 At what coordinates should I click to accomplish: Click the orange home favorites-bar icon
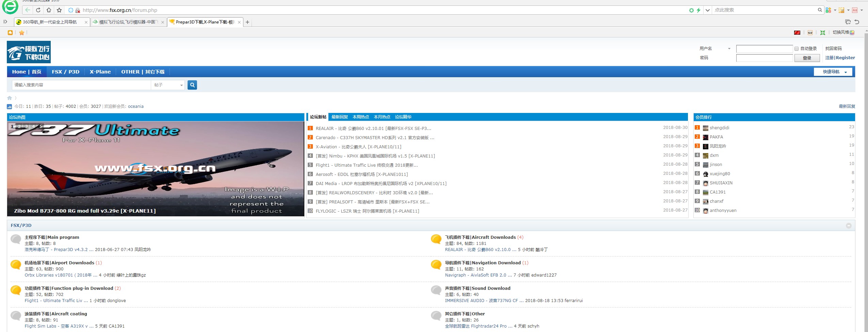(10, 33)
